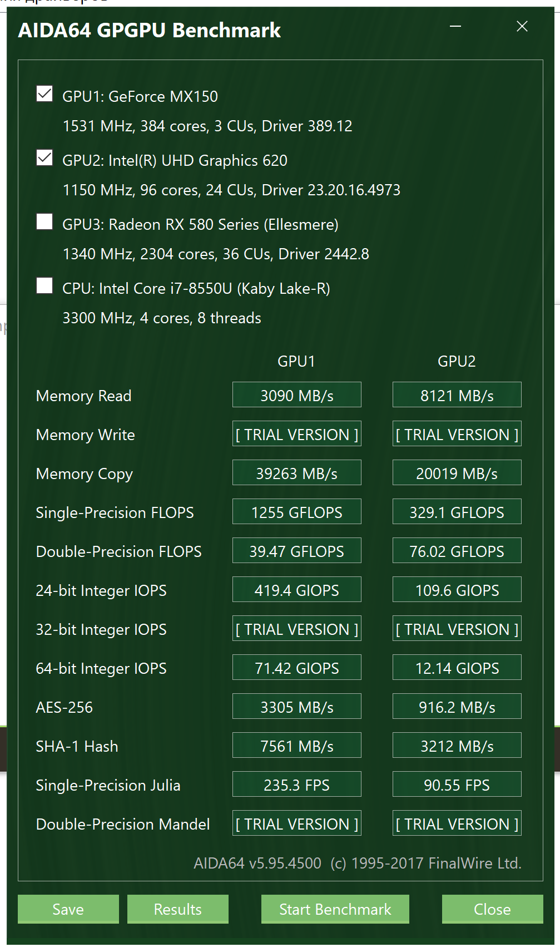Viewport: 560px width, 952px height.
Task: Click the 329.1 GFLOPS result
Action: click(x=457, y=512)
